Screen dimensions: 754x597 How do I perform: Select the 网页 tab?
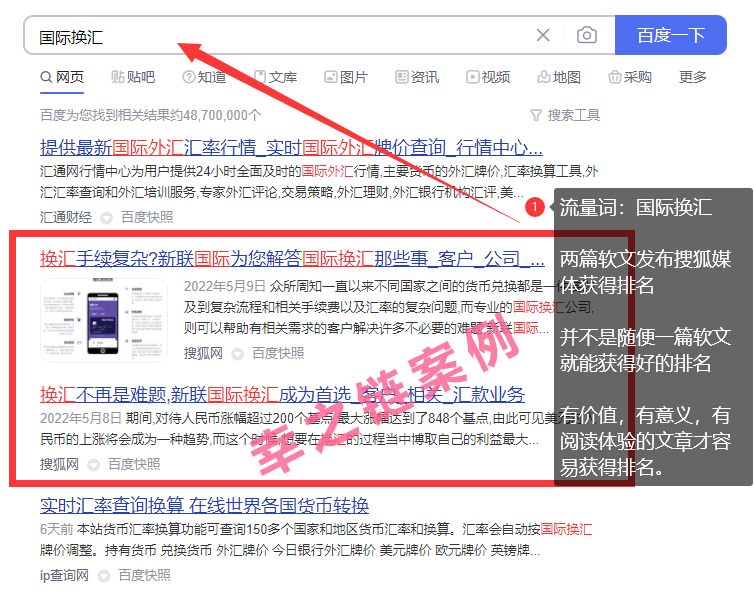[62, 77]
